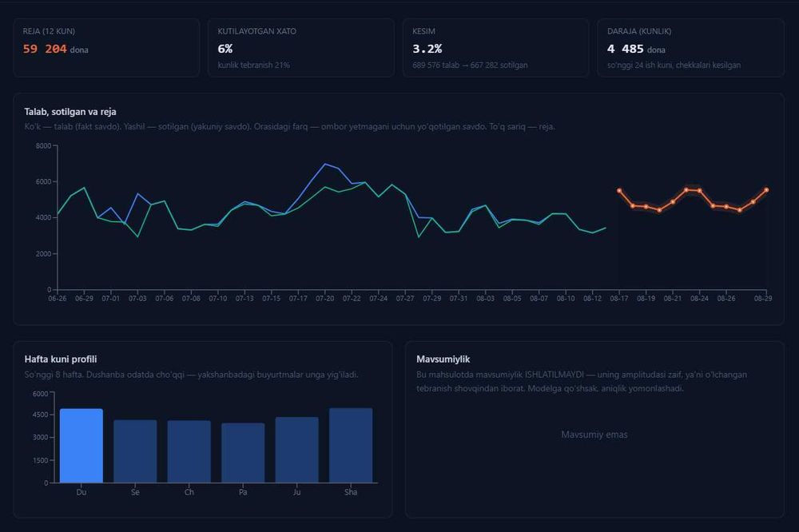Click the 'Du' axis label under the bars

pos(81,492)
